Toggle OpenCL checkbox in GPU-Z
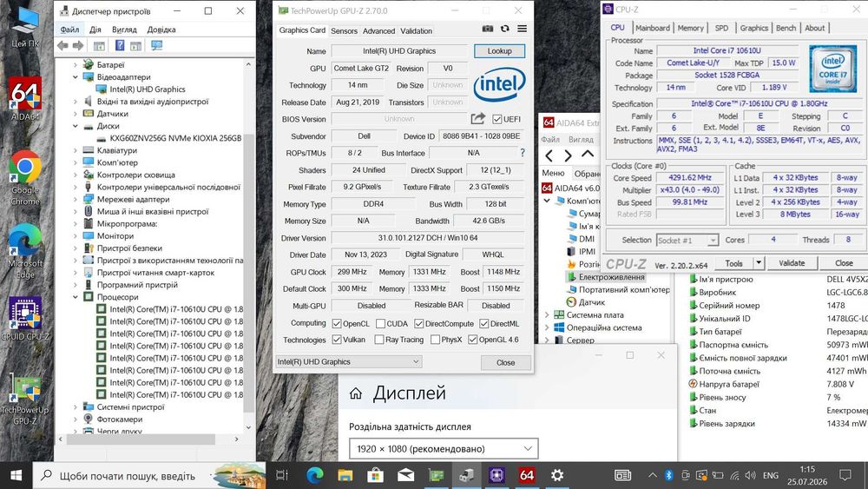868x489 pixels. pyautogui.click(x=337, y=323)
